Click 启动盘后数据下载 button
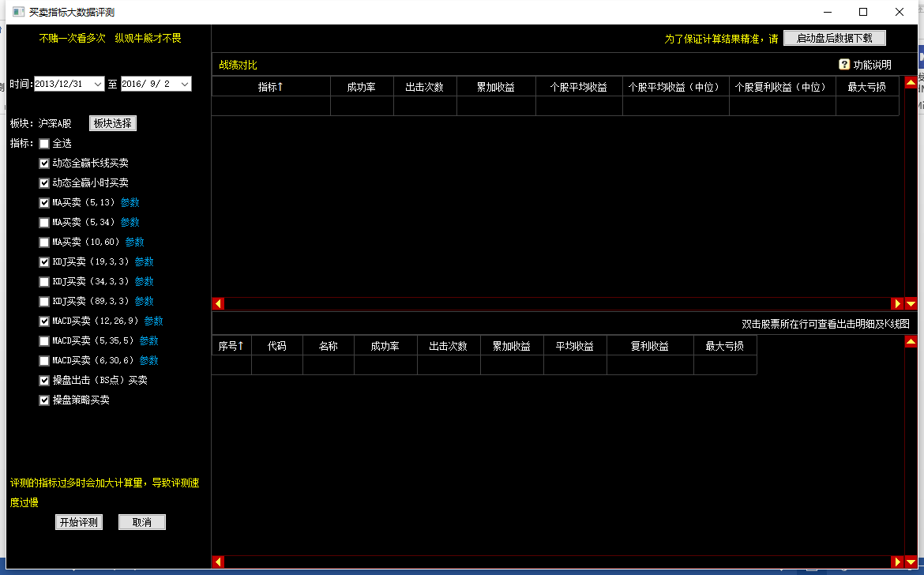Viewport: 924px width, 575px height. tap(834, 38)
